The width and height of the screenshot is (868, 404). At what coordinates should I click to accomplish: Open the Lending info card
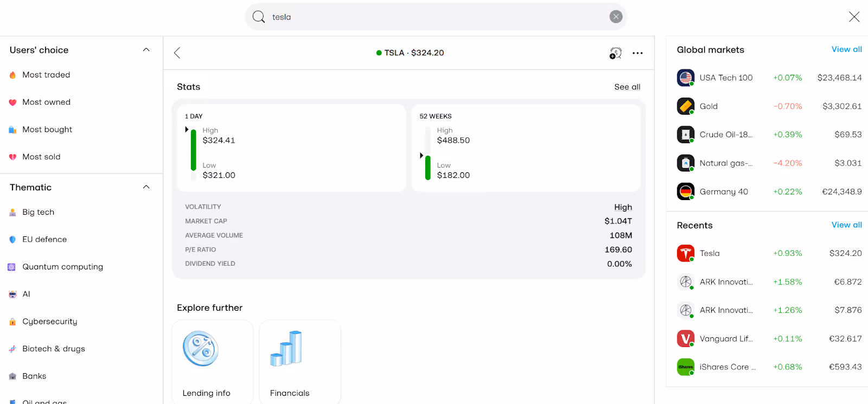[x=213, y=362]
